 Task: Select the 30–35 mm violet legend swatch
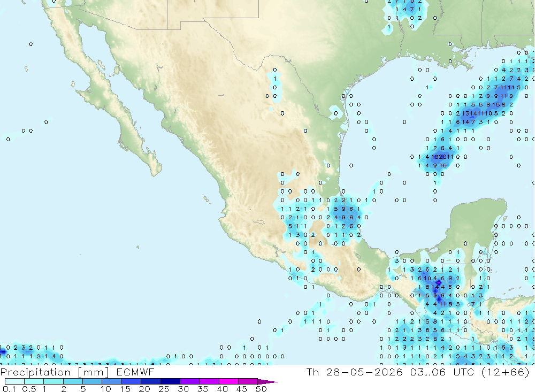tap(189, 381)
